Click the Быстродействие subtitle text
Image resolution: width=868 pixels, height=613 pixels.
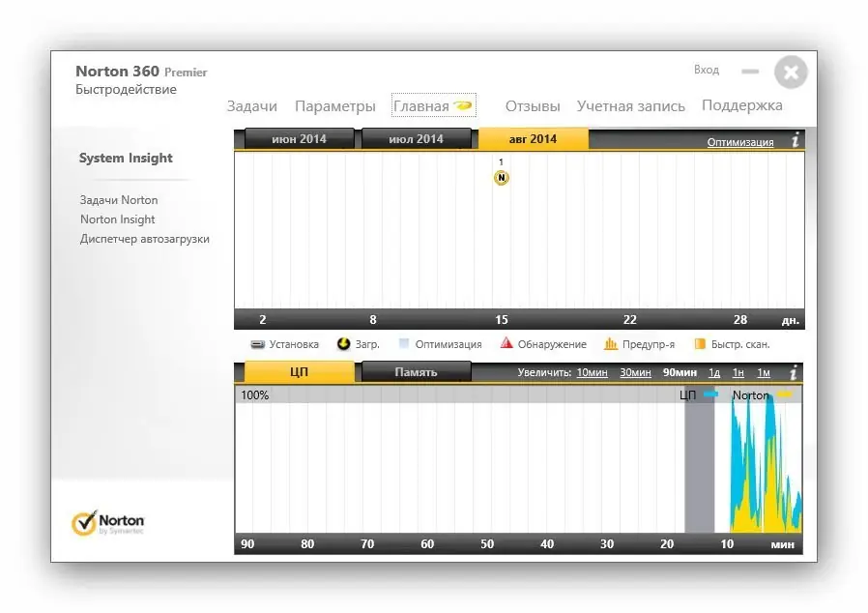(127, 89)
